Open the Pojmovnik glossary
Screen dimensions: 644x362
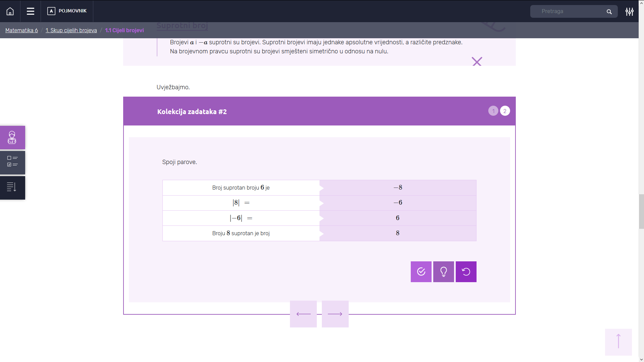[67, 11]
